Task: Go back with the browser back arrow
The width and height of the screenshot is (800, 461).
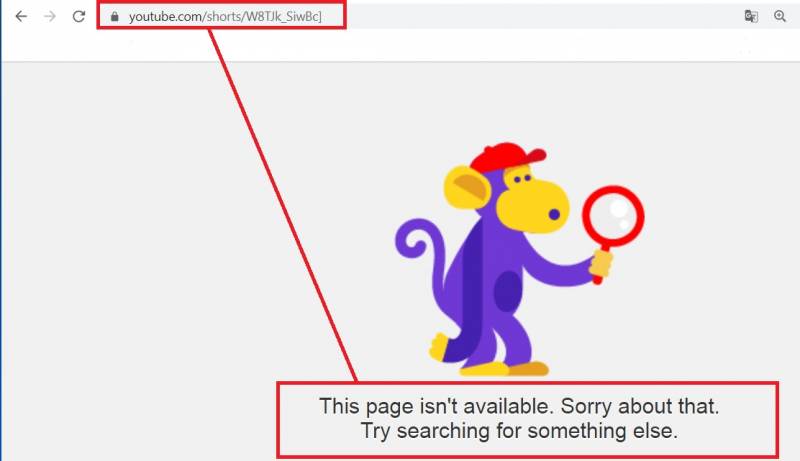Action: pos(21,16)
